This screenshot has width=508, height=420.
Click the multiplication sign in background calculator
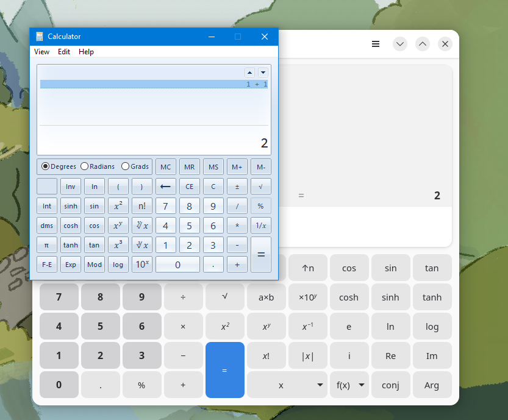184,326
